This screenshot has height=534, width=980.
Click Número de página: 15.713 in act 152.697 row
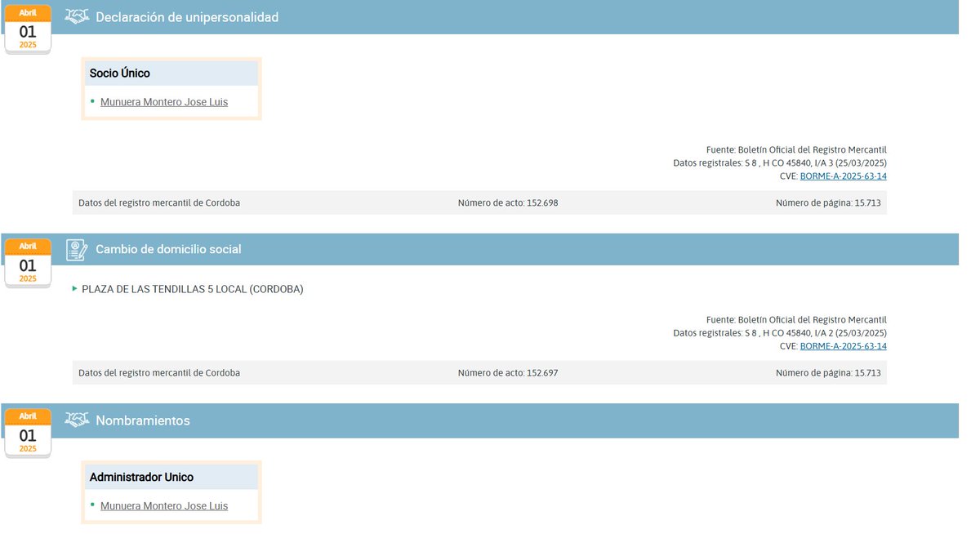[828, 372]
